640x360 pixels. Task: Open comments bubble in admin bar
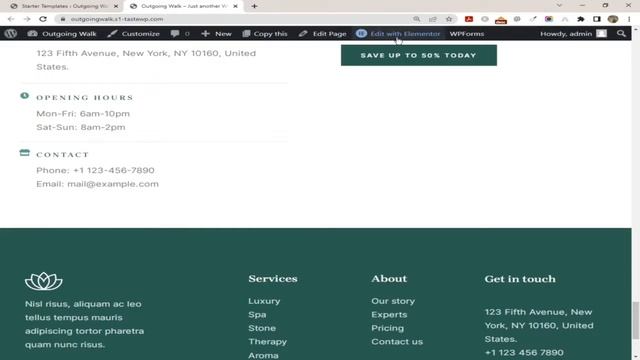[x=180, y=34]
